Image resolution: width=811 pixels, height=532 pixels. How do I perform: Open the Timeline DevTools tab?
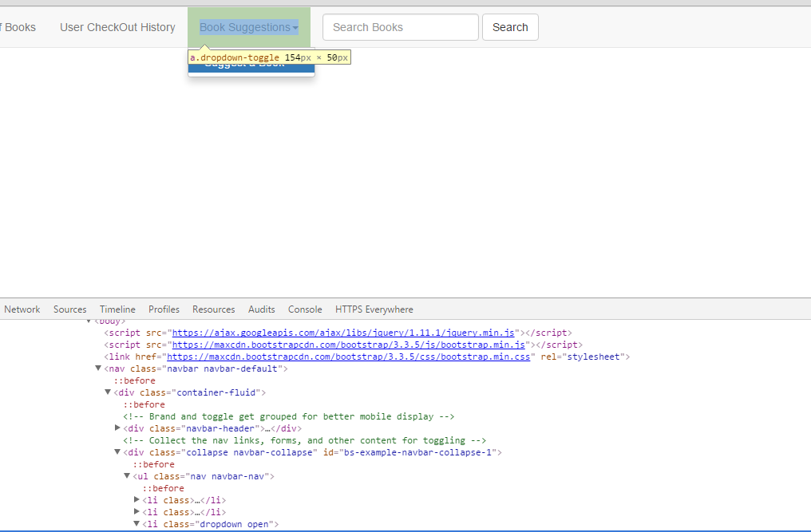coord(117,309)
